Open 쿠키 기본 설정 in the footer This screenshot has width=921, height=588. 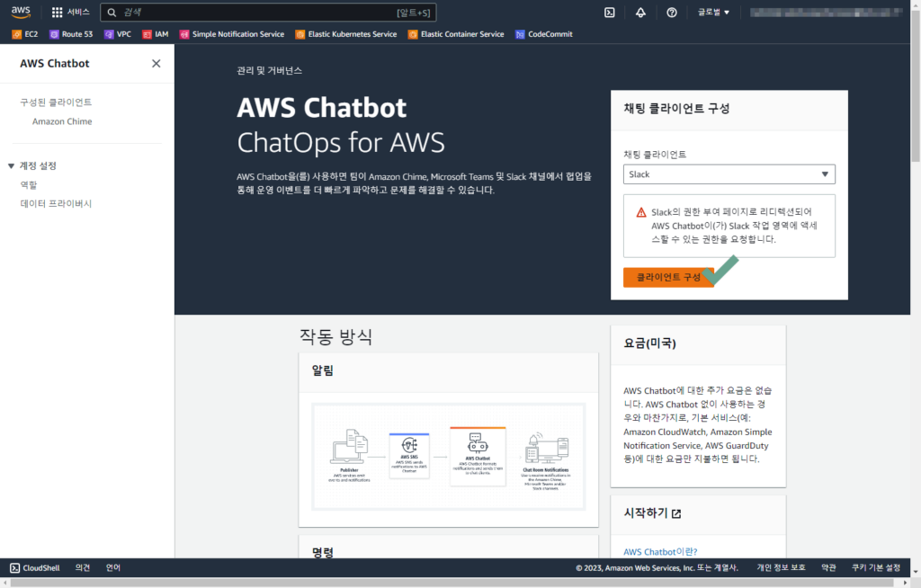pos(876,568)
